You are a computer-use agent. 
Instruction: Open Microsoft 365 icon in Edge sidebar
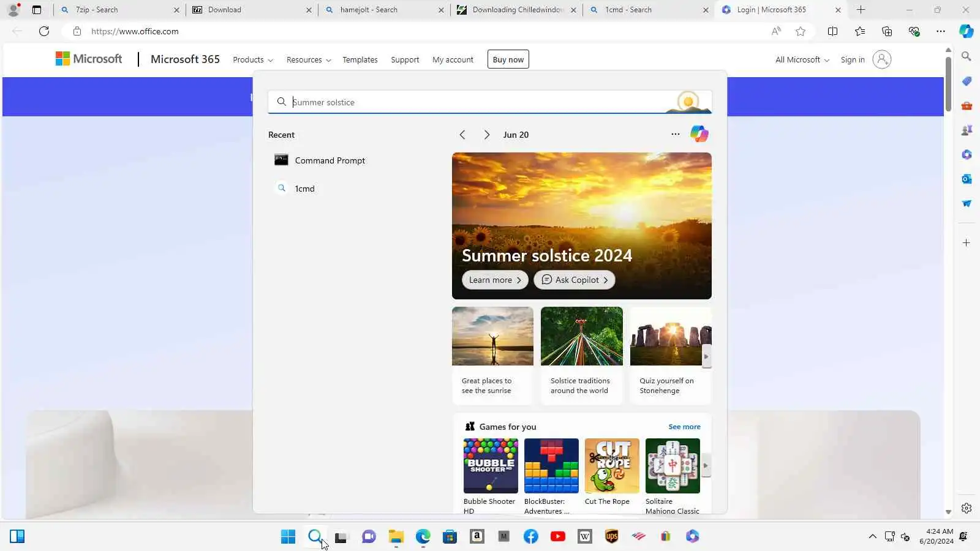point(967,154)
